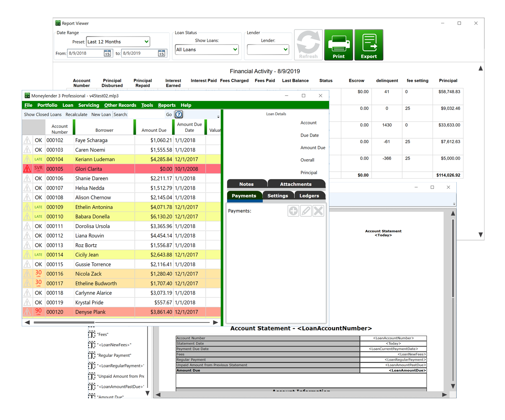Click the Search input field
The height and width of the screenshot is (420, 505).
pos(146,115)
